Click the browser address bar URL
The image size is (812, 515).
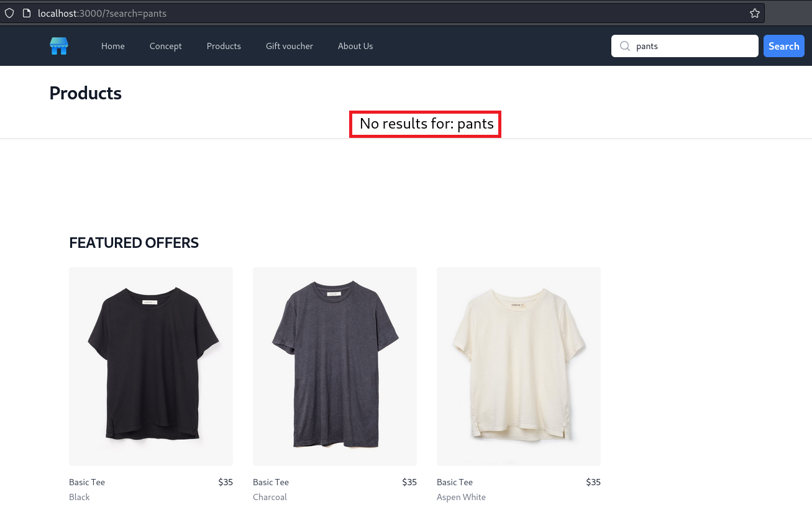[103, 13]
